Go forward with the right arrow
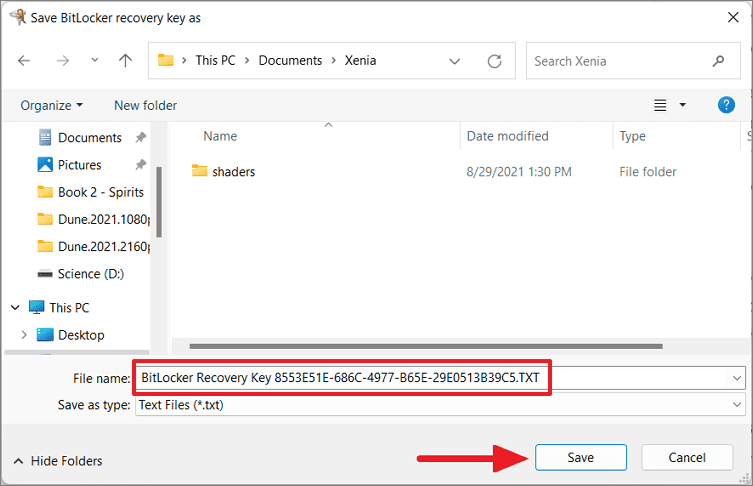Image resolution: width=753 pixels, height=486 pixels. tap(63, 61)
